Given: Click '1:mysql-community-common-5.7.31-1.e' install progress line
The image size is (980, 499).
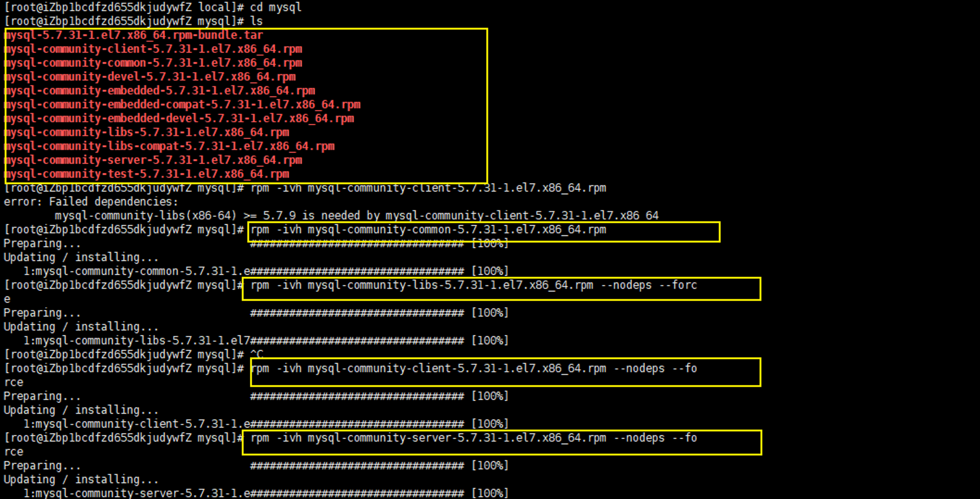Looking at the screenshot, I should click(x=266, y=271).
